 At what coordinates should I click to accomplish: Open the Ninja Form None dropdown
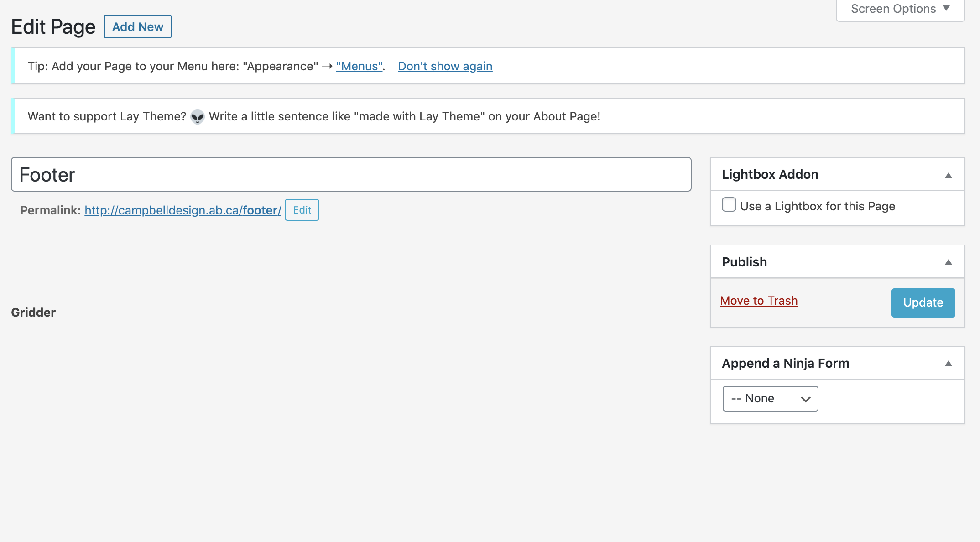(770, 399)
